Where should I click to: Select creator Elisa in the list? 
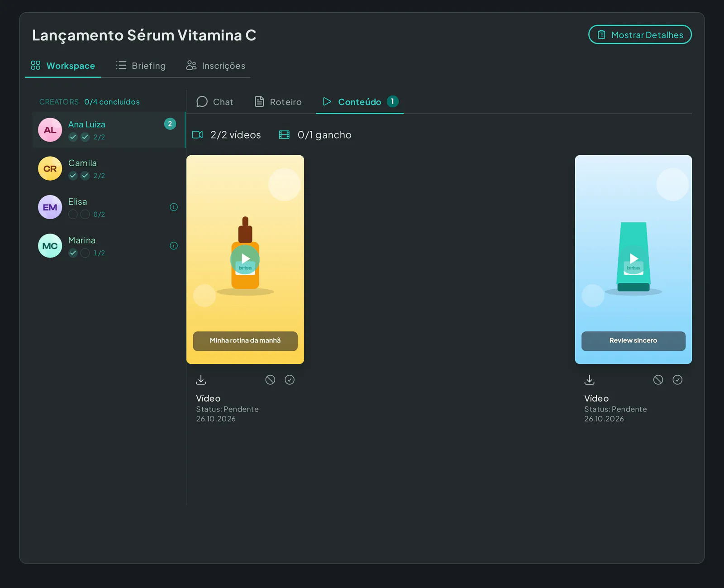click(109, 207)
